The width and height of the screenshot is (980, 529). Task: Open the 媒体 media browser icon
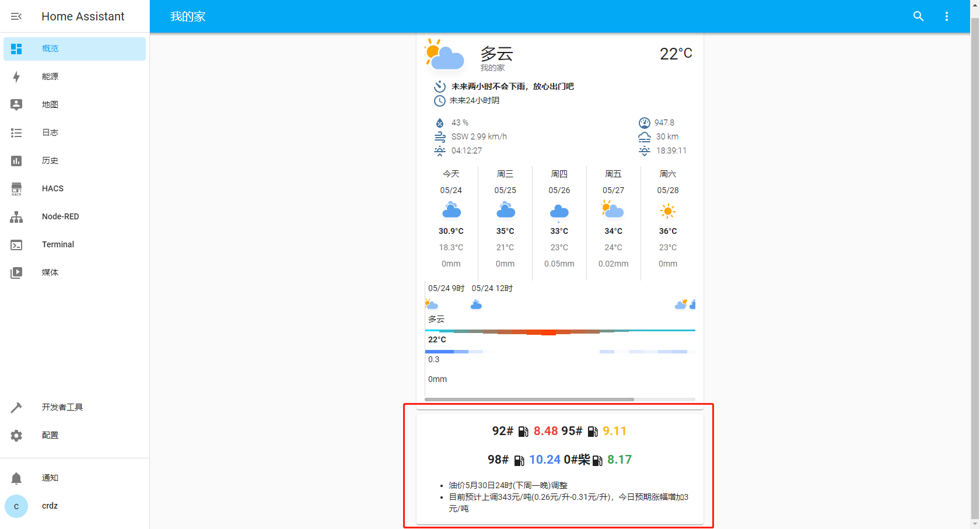pos(16,272)
